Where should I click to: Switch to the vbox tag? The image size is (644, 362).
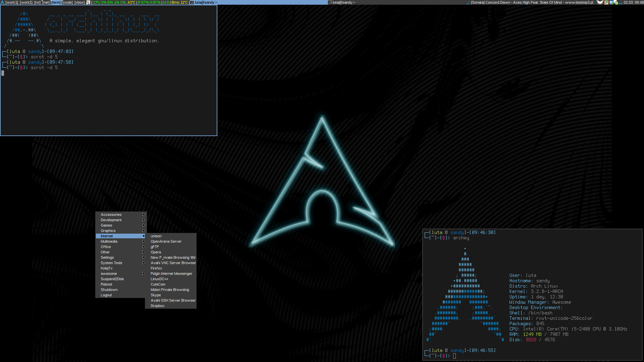(x=79, y=2)
